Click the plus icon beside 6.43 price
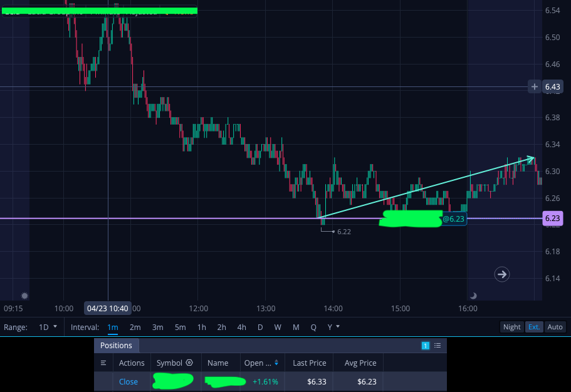The image size is (571, 392). (x=534, y=86)
